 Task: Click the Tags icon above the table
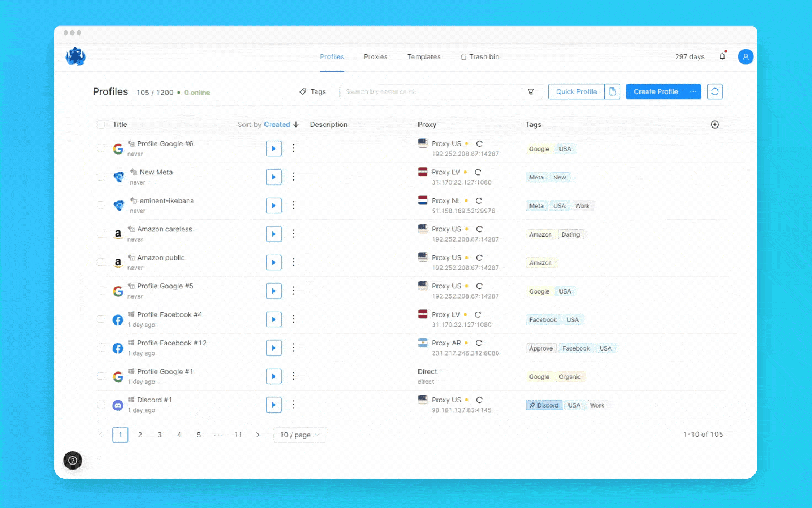(x=312, y=91)
